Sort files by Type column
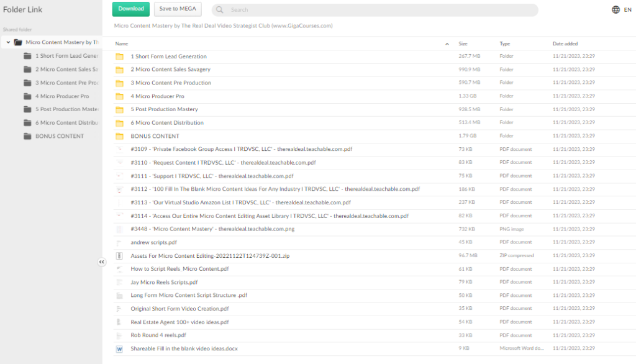Image resolution: width=636 pixels, height=364 pixels. (504, 44)
